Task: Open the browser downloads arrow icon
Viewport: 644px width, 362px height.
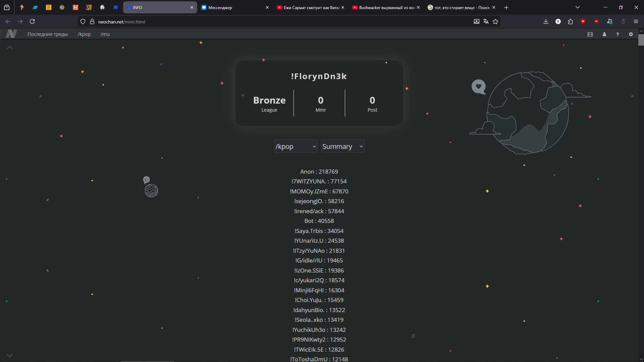Action: (x=546, y=21)
